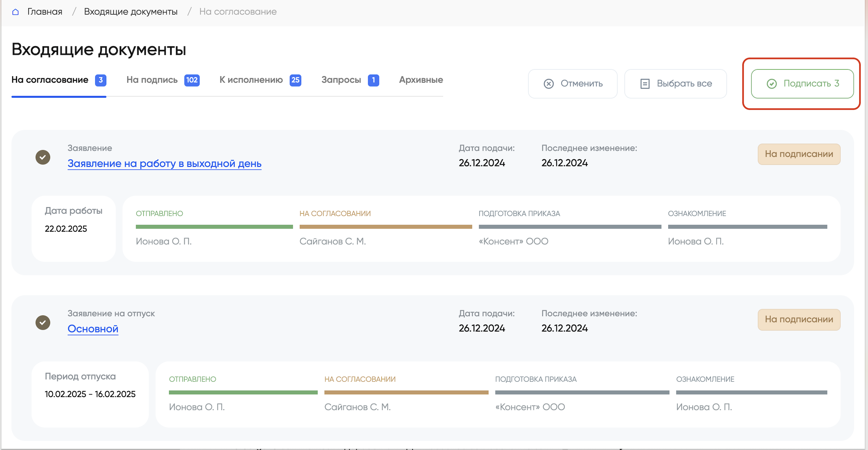Click the home icon in breadcrumb
Screen dimensions: 868x450
(15, 12)
